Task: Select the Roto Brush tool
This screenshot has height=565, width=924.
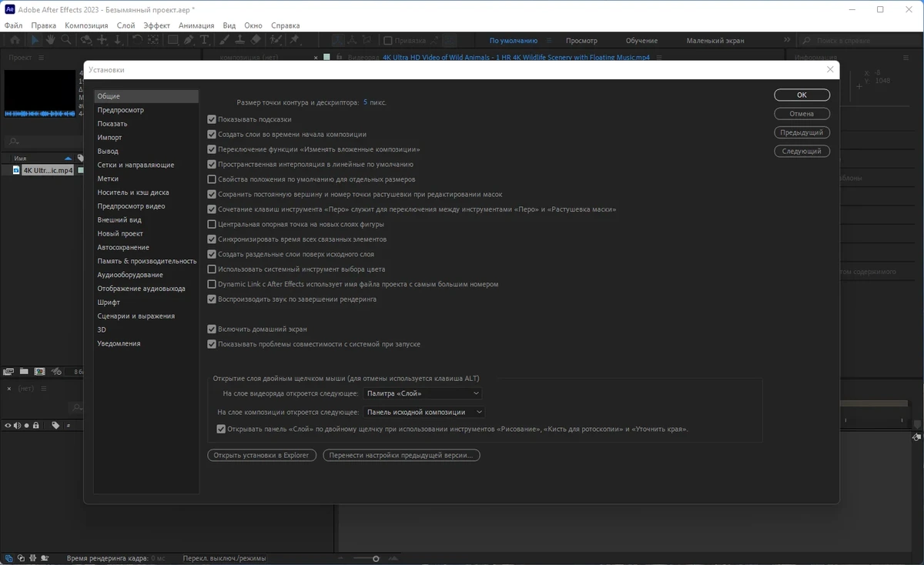Action: click(276, 40)
